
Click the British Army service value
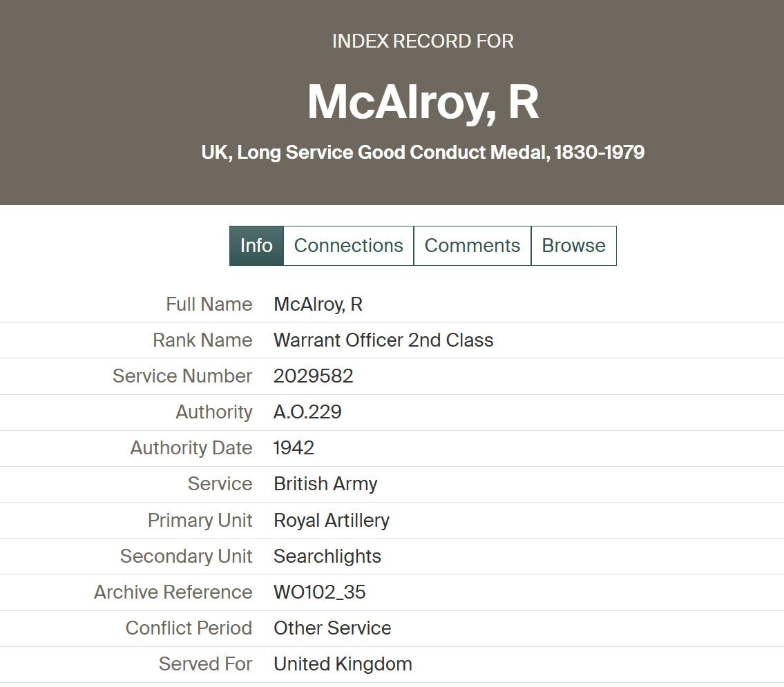[325, 484]
